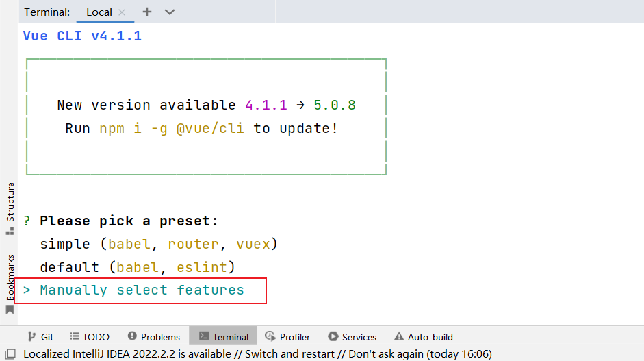Add a new terminal session with plus icon
This screenshot has width=644, height=361.
pyautogui.click(x=147, y=12)
